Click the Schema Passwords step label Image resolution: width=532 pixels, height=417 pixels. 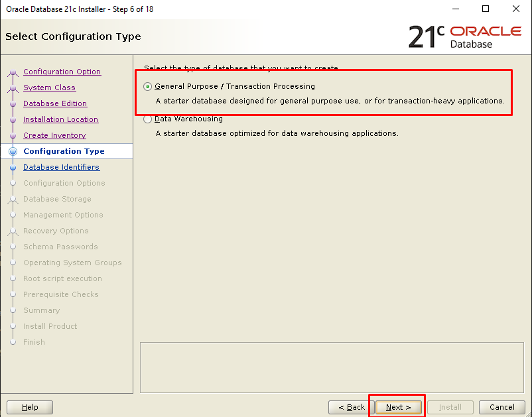(60, 247)
